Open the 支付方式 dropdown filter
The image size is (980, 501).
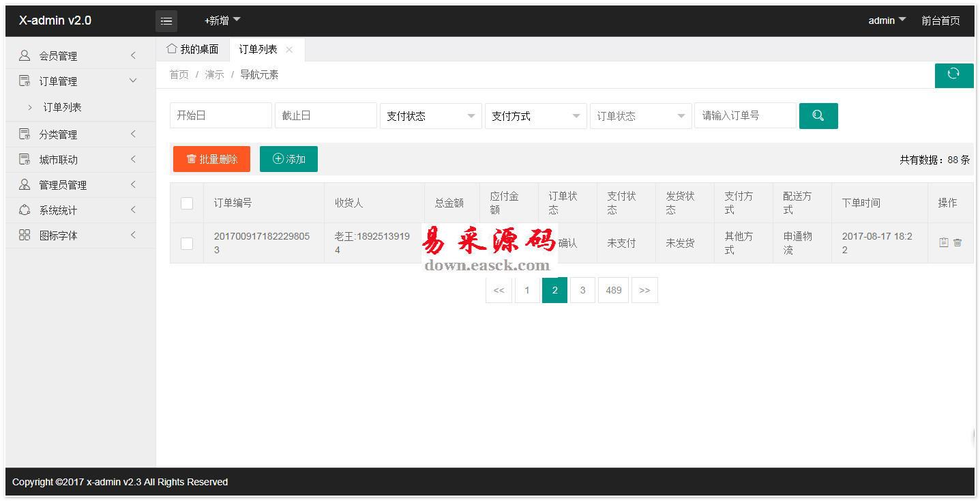click(x=535, y=116)
